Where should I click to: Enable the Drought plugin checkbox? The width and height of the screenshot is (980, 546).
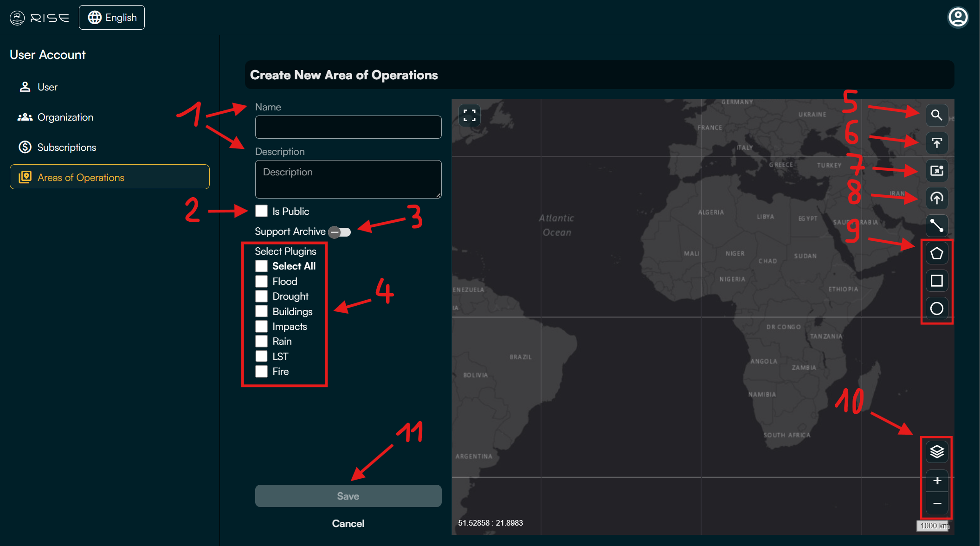click(x=261, y=296)
